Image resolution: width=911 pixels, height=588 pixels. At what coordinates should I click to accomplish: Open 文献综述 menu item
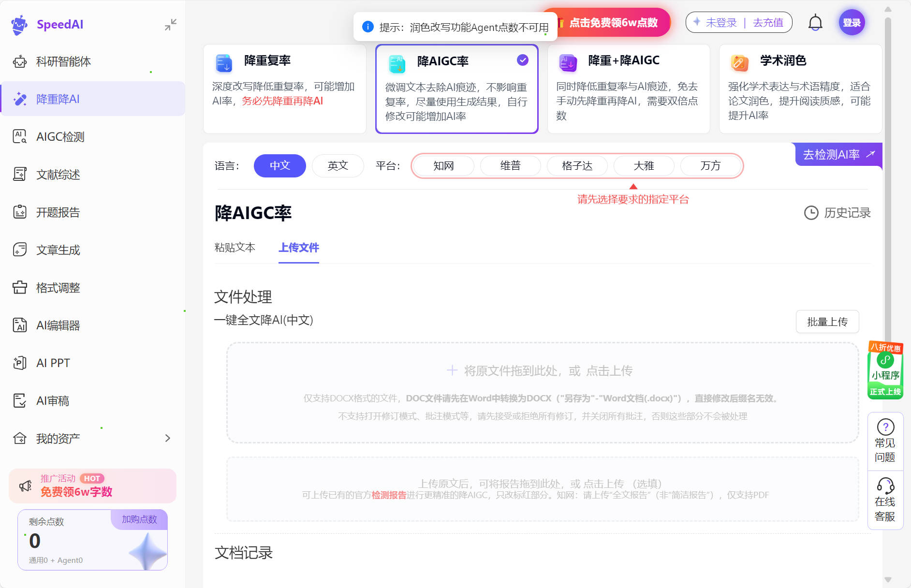pyautogui.click(x=93, y=175)
